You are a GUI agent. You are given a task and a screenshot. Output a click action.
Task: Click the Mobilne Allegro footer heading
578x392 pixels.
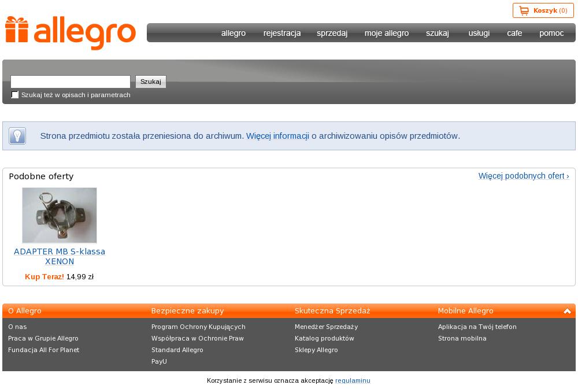tap(465, 311)
